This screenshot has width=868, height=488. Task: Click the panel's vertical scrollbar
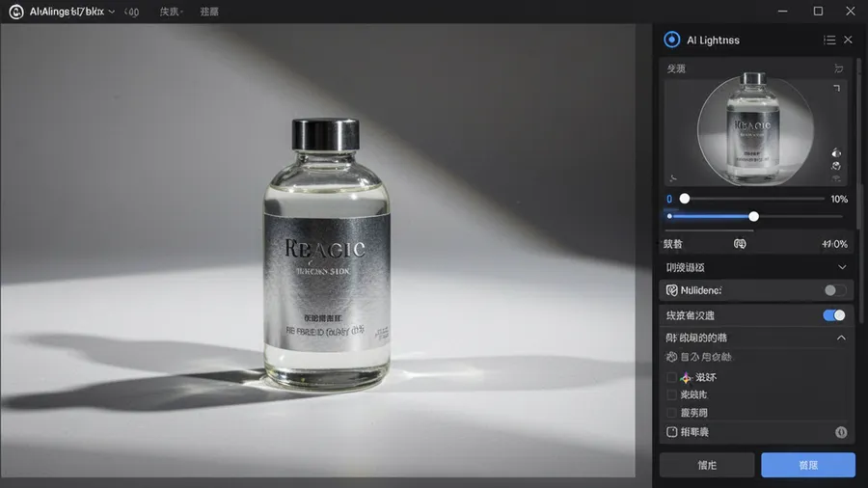(x=859, y=144)
